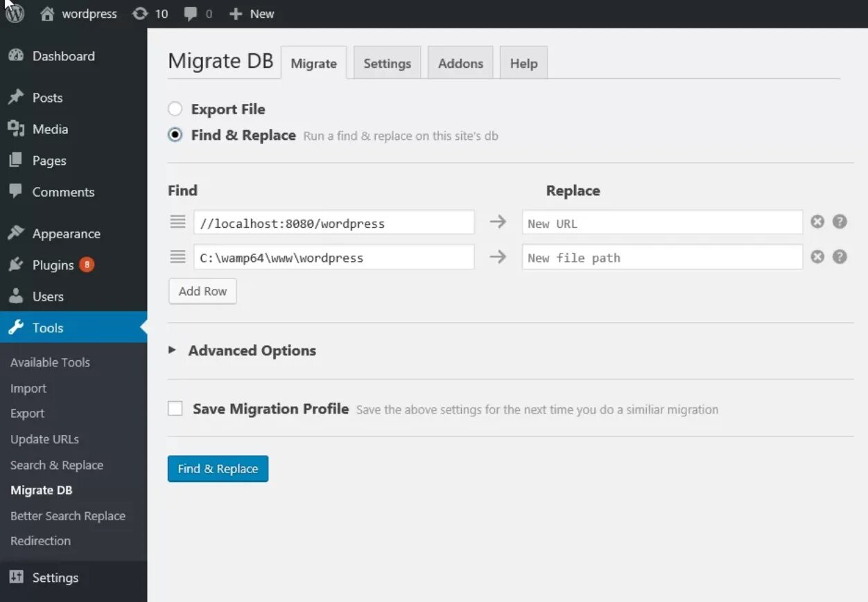Viewport: 868px width, 602px height.
Task: Enable the Save Migration Profile checkbox
Action: 175,409
